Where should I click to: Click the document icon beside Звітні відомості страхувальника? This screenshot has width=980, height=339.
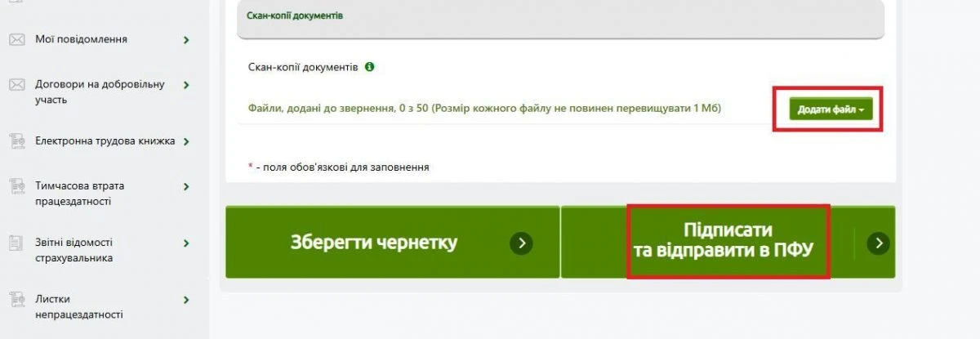[16, 243]
